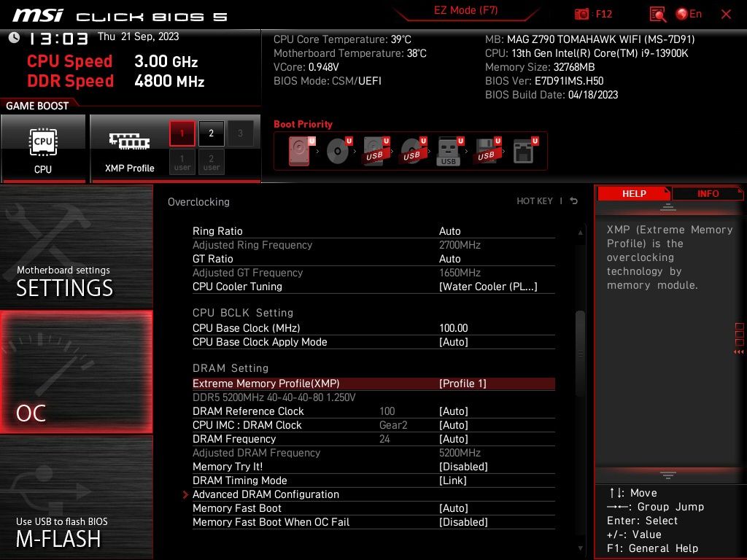Close the BIOS with the X button

pos(726,15)
